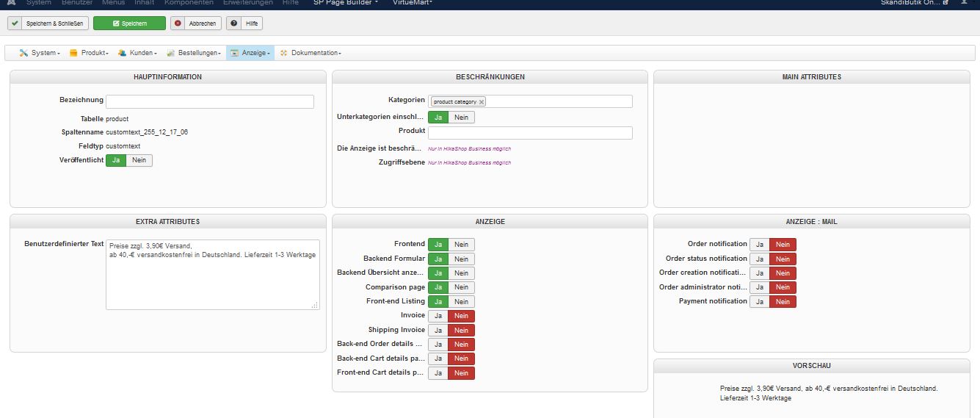Image resolution: width=980 pixels, height=418 pixels.
Task: Click Ja for Comparison page
Action: tap(438, 287)
